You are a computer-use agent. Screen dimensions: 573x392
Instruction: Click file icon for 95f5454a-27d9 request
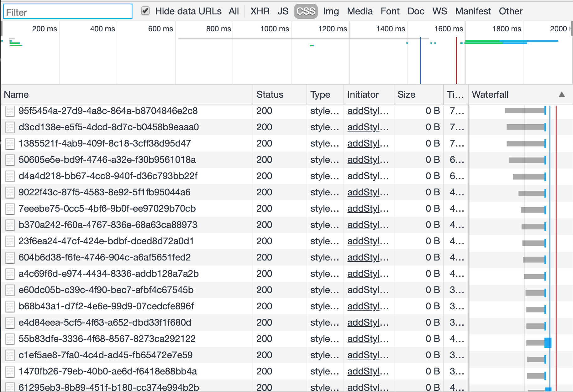click(10, 111)
